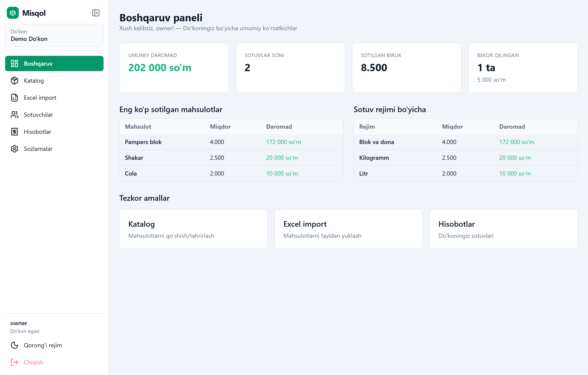The height and width of the screenshot is (375, 588).
Task: Click the Sotuv rejimi bo'yicha heading
Action: (390, 109)
